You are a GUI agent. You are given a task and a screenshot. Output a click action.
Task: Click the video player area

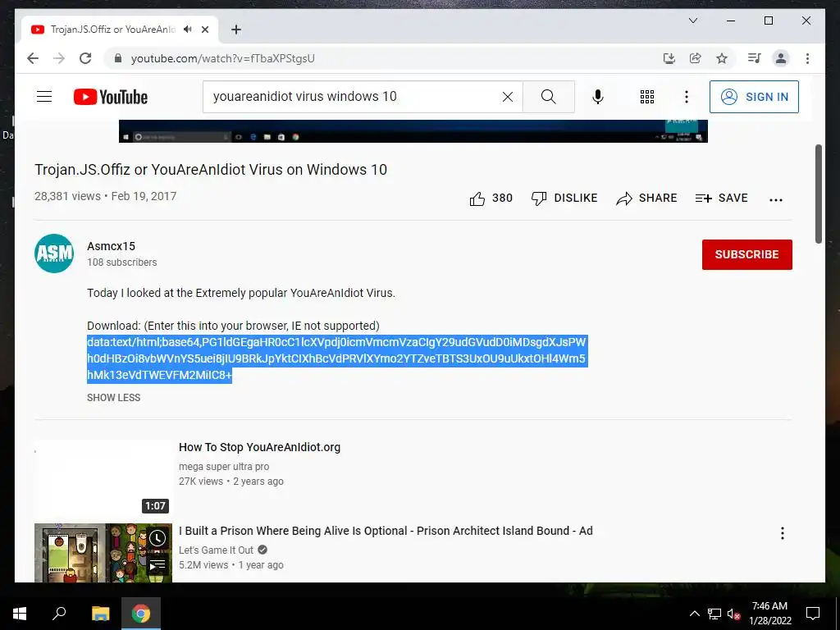click(413, 131)
